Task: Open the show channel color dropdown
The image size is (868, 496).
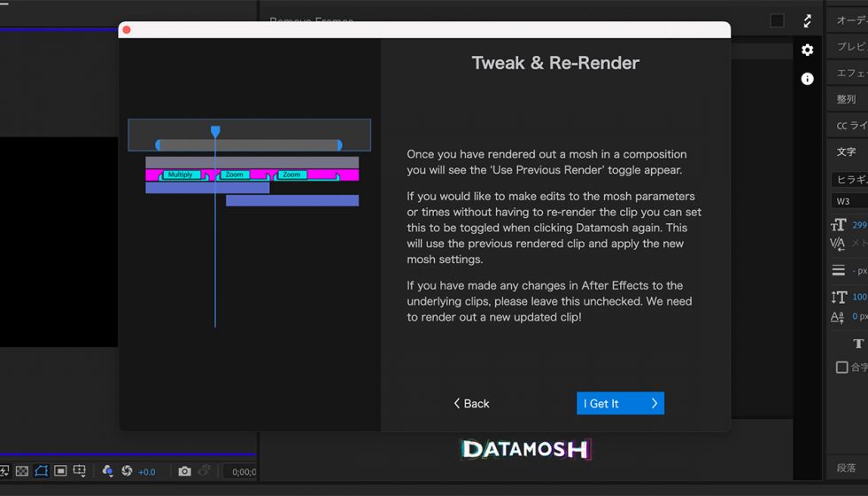Action: pyautogui.click(x=108, y=471)
